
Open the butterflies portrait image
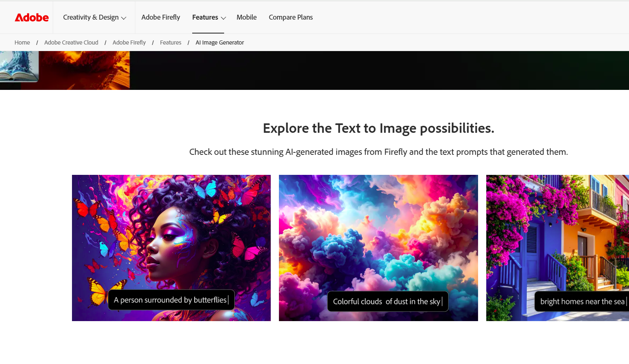[171, 229]
